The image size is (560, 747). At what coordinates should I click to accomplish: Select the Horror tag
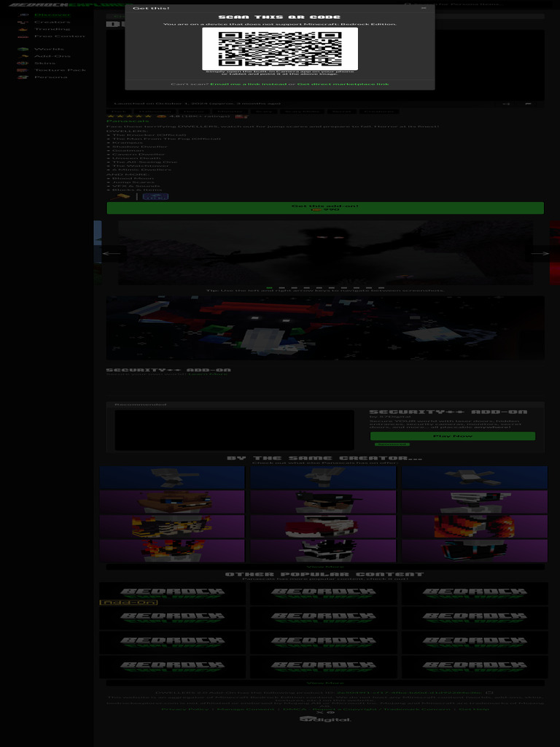pos(194,112)
